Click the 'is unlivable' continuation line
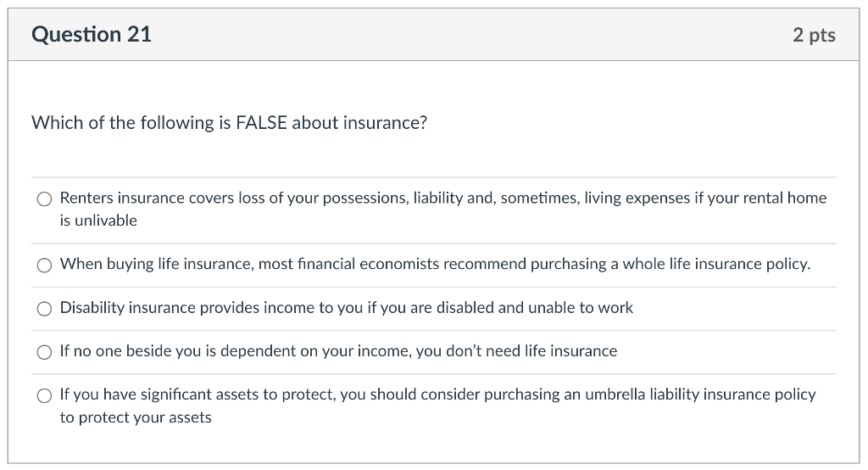This screenshot has height=470, width=868. click(98, 221)
